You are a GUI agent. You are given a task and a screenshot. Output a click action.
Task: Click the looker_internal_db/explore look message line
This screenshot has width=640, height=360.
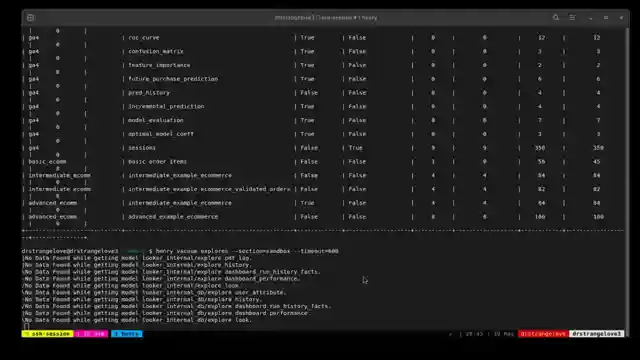[138, 320]
